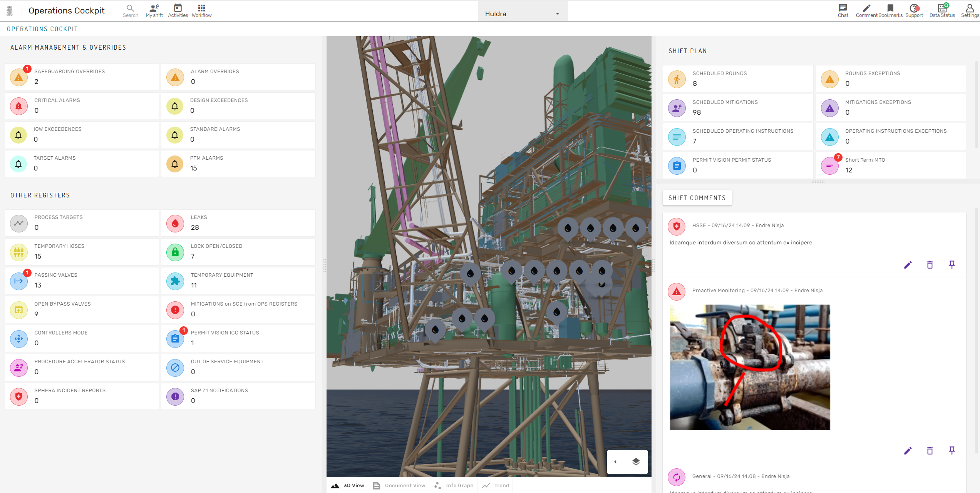Screen dimensions: 980x493
Task: Pin the HSSE shift comment
Action: pyautogui.click(x=952, y=265)
